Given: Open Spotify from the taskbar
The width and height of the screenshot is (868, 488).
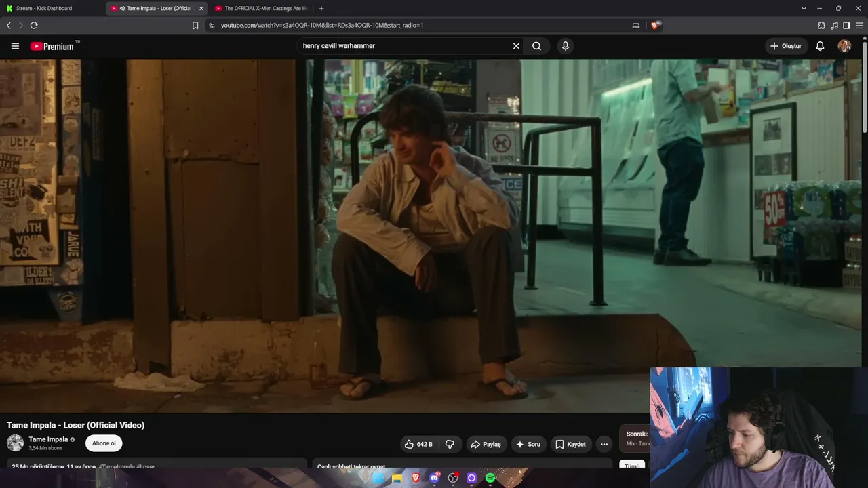Looking at the screenshot, I should click(490, 478).
